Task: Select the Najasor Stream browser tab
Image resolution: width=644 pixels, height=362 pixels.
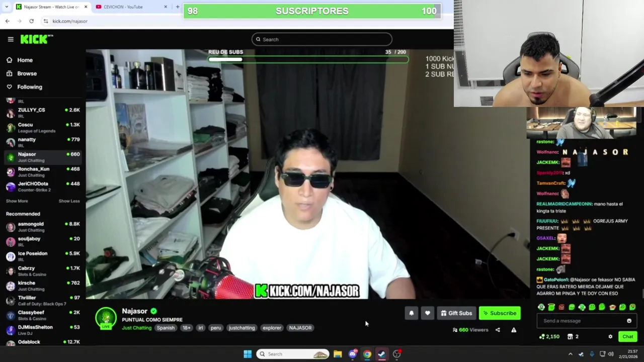Action: pyautogui.click(x=51, y=7)
